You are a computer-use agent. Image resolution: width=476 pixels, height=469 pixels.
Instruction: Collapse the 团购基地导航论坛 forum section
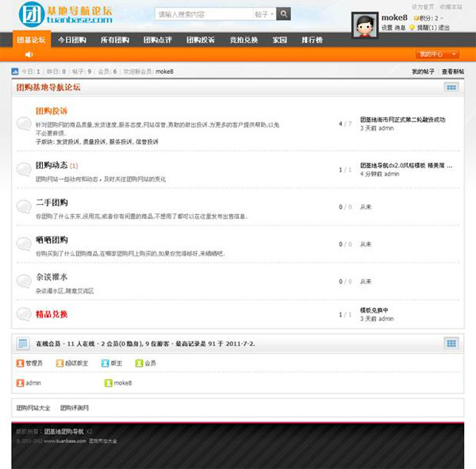451,87
